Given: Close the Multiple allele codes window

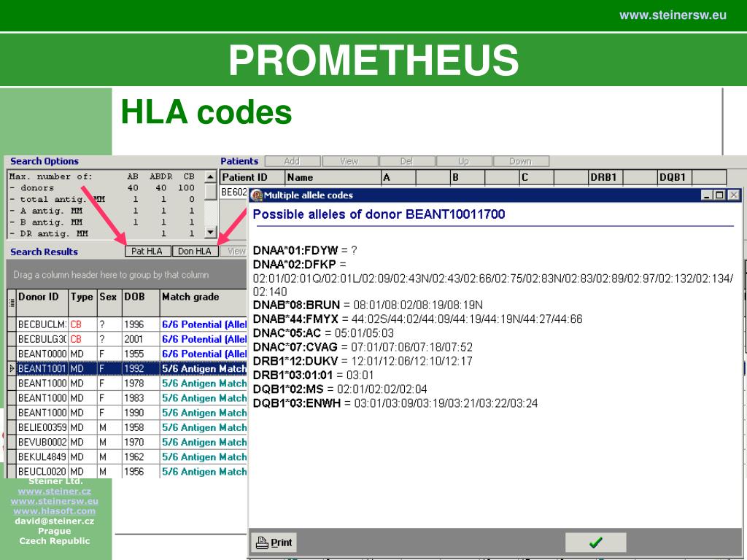Looking at the screenshot, I should click(734, 195).
